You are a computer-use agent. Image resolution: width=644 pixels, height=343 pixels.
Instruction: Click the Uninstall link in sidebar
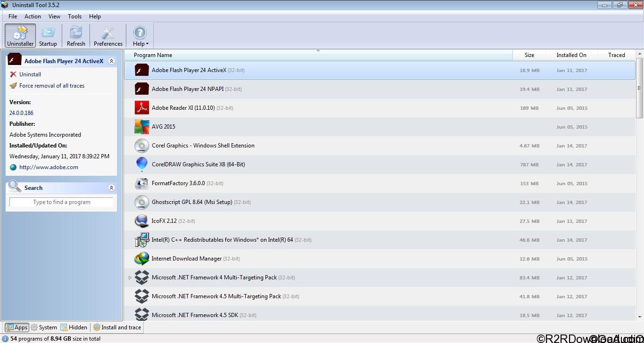coord(30,74)
